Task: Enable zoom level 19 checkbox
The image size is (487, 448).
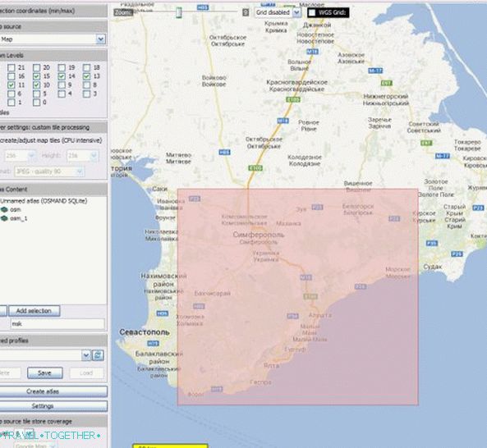Action: pyautogui.click(x=62, y=67)
